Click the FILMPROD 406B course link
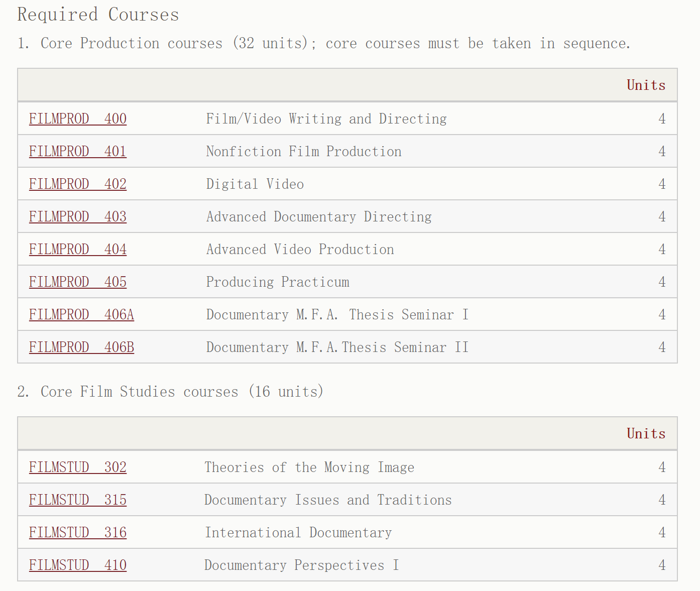700x591 pixels. click(81, 347)
